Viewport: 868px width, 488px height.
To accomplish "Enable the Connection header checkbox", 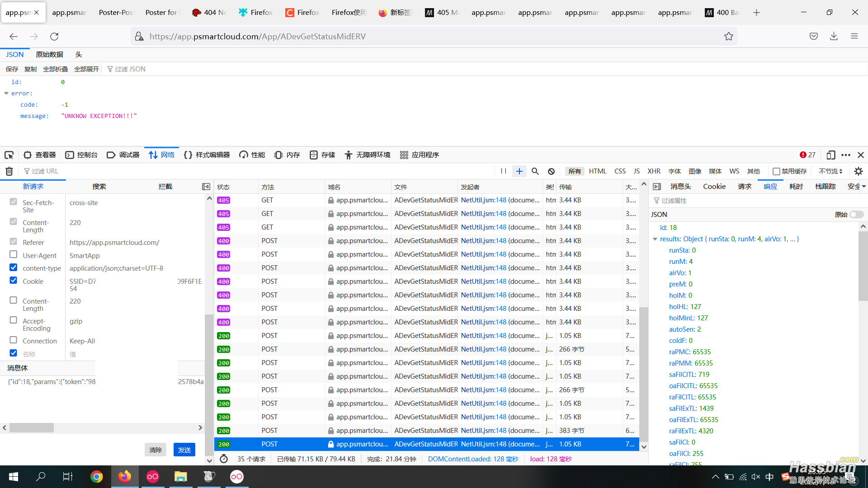I will (x=14, y=340).
